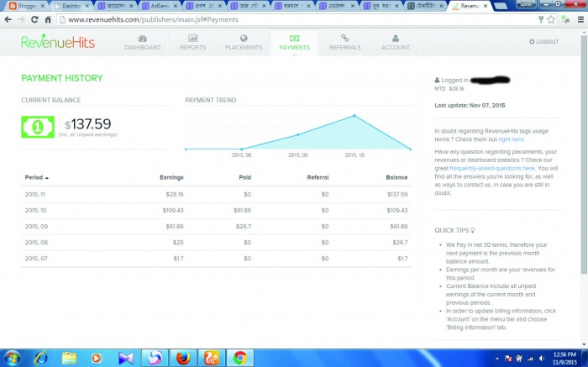Click the key icon in the address bar

541,19
